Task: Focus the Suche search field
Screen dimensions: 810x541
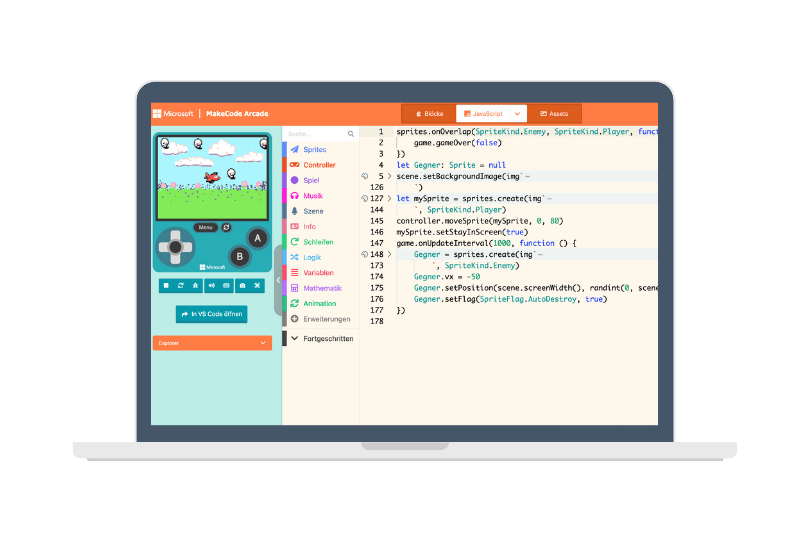Action: [x=316, y=134]
